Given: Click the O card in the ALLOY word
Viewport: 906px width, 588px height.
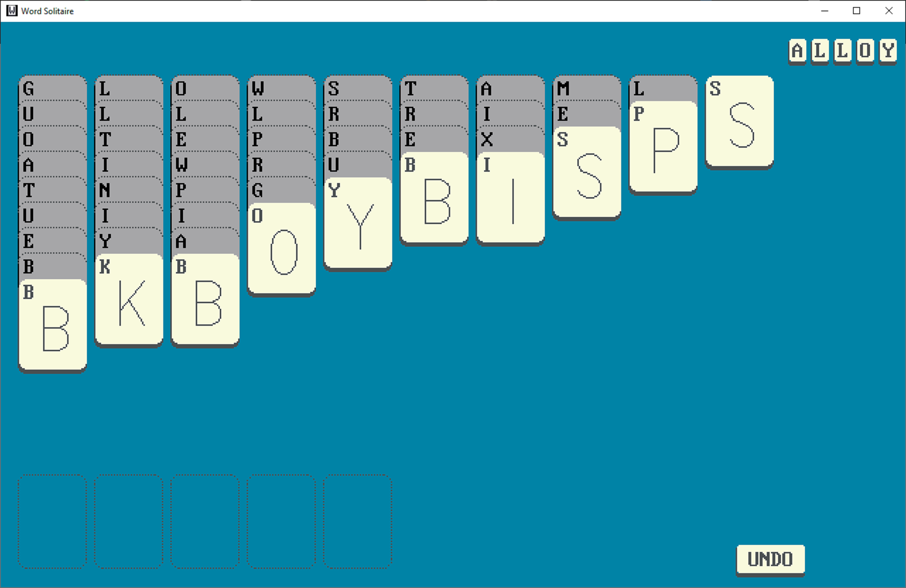Looking at the screenshot, I should [865, 51].
